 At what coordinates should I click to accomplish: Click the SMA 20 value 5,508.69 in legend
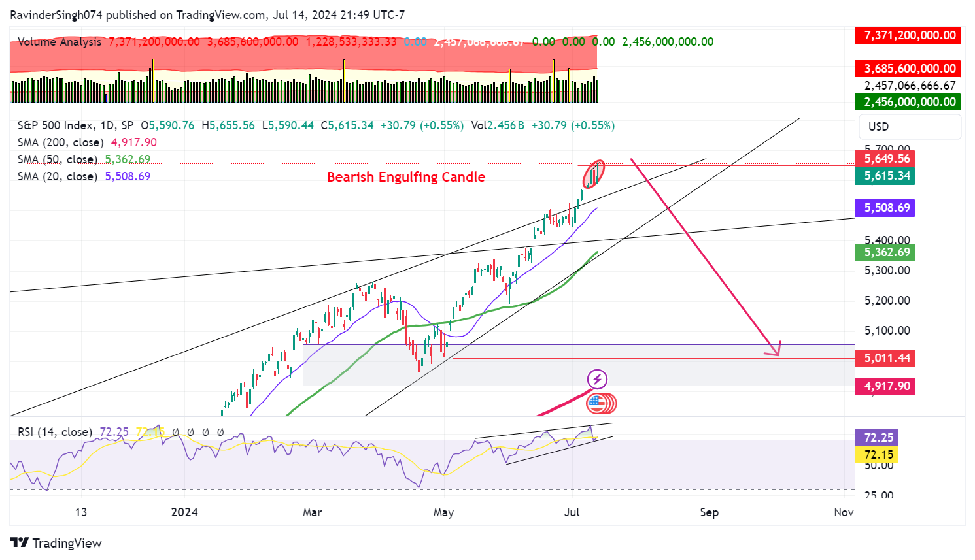coord(128,176)
